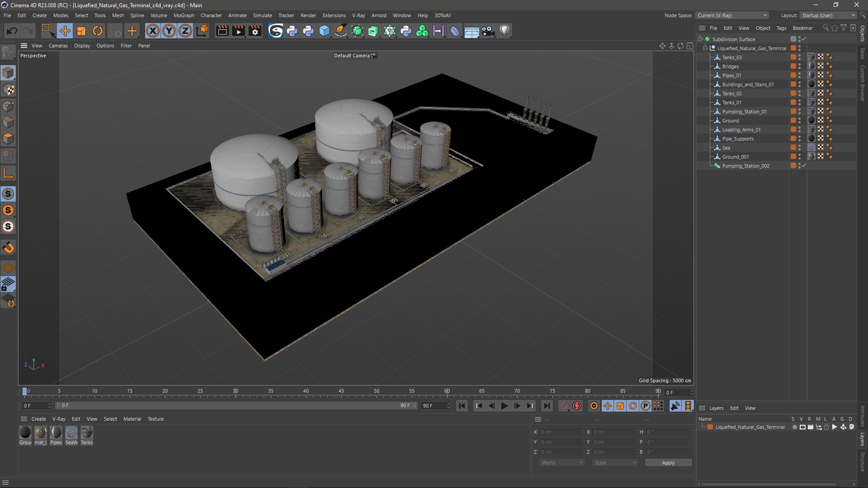The width and height of the screenshot is (868, 488).
Task: Open the Layers panel Edit menu
Action: coord(734,408)
